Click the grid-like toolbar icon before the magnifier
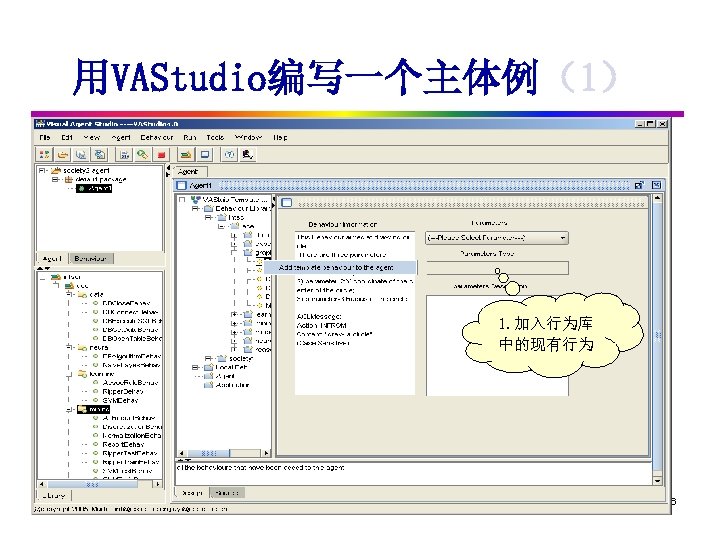Viewport: 720px width, 540px height. (x=124, y=155)
